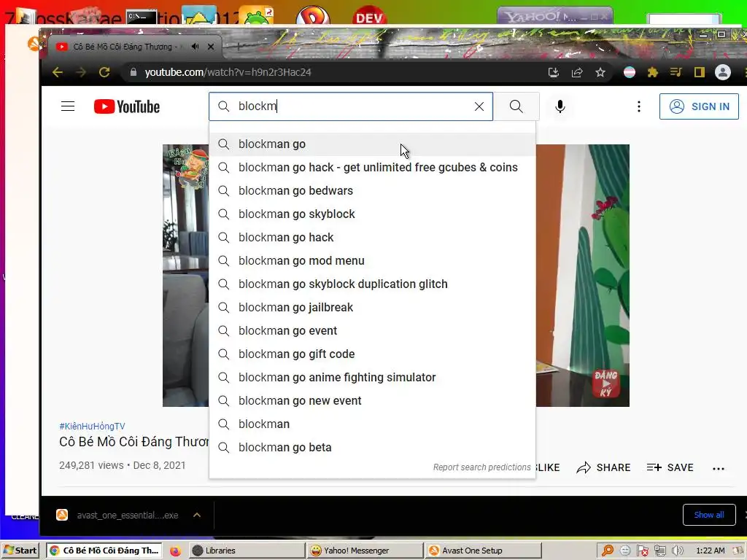The width and height of the screenshot is (747, 560).
Task: Focus the YouTube search input field
Action: click(352, 106)
